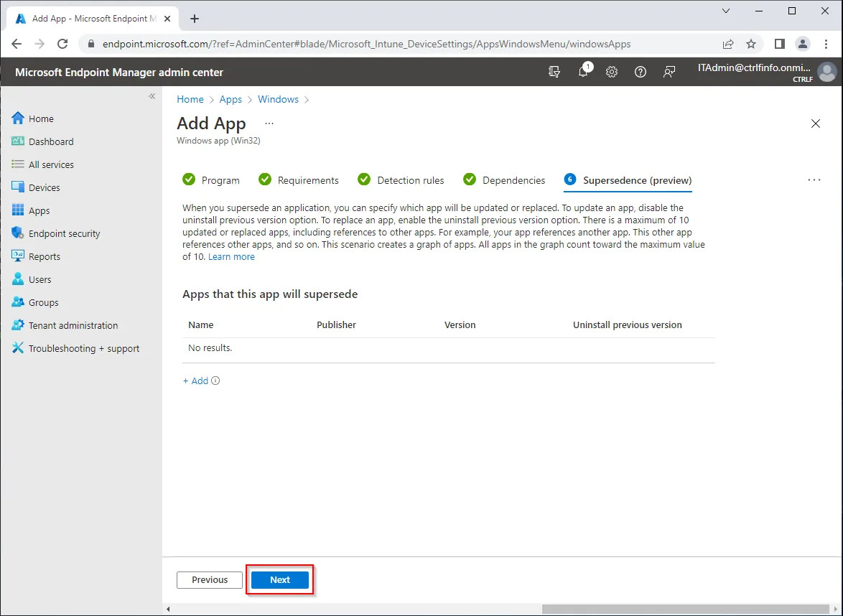Click the Windows breadcrumb link
This screenshot has height=616, width=843.
[x=278, y=100]
